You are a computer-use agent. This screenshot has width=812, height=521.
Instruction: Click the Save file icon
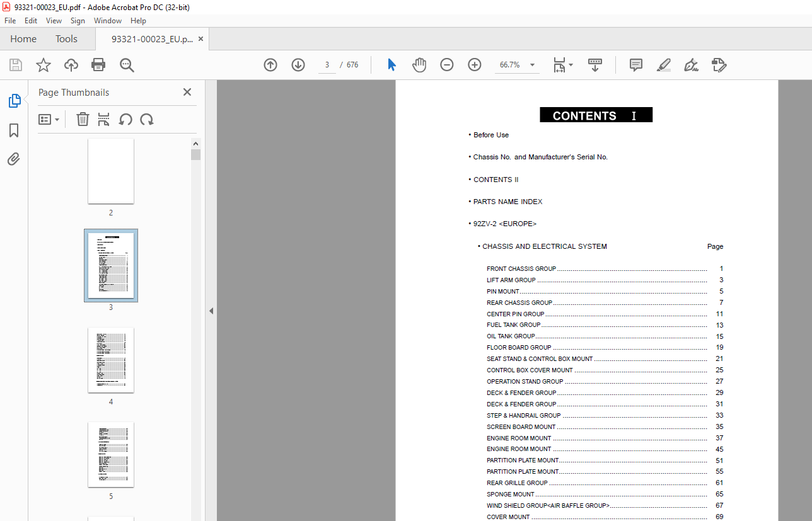click(16, 65)
